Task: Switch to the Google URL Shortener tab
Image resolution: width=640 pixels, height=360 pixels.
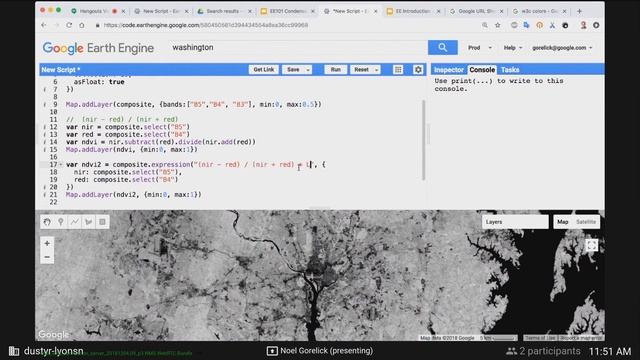Action: [476, 11]
